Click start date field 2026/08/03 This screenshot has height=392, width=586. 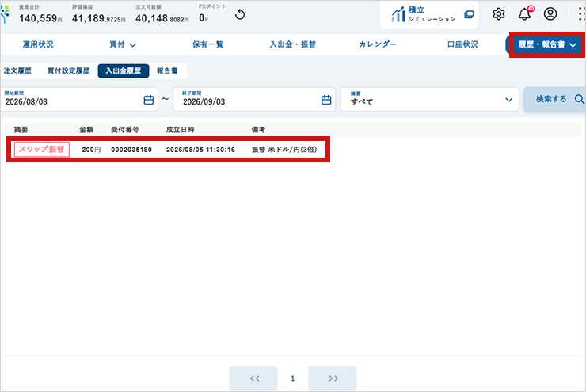tap(79, 99)
